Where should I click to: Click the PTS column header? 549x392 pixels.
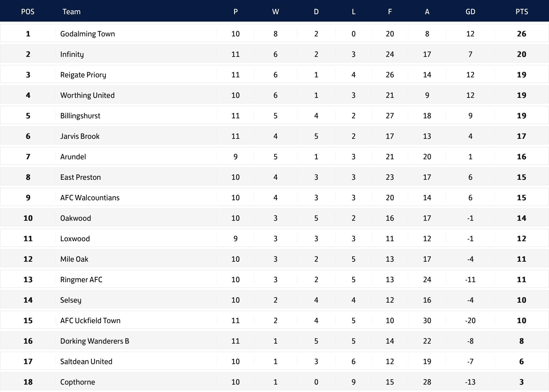(522, 12)
